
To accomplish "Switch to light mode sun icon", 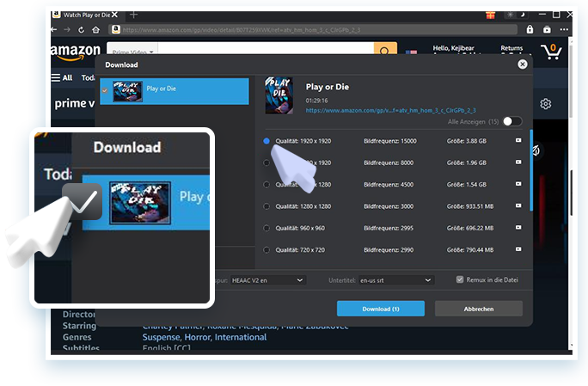I will 510,15.
